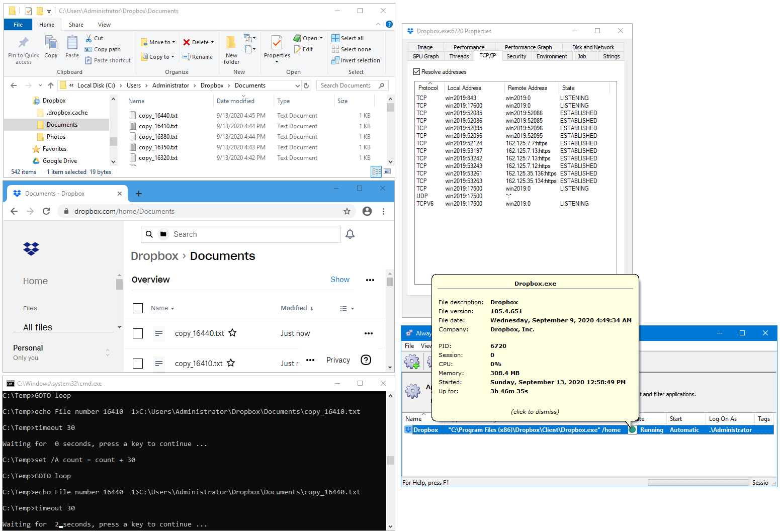780x532 pixels.
Task: Switch to the Share ribbon tab
Action: point(76,25)
